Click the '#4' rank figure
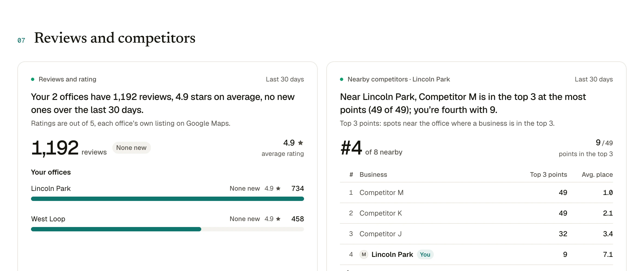The height and width of the screenshot is (271, 644). pos(351,148)
